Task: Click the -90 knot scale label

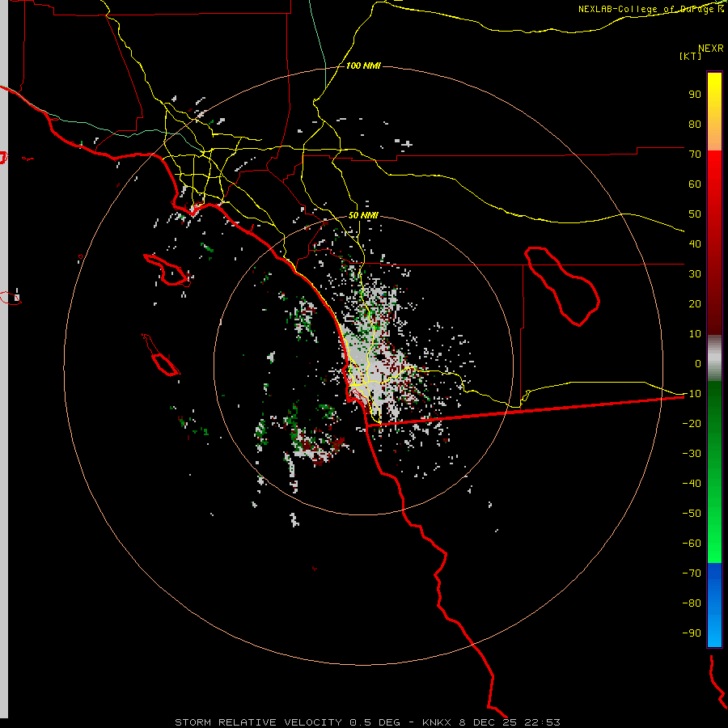Action: [x=692, y=633]
